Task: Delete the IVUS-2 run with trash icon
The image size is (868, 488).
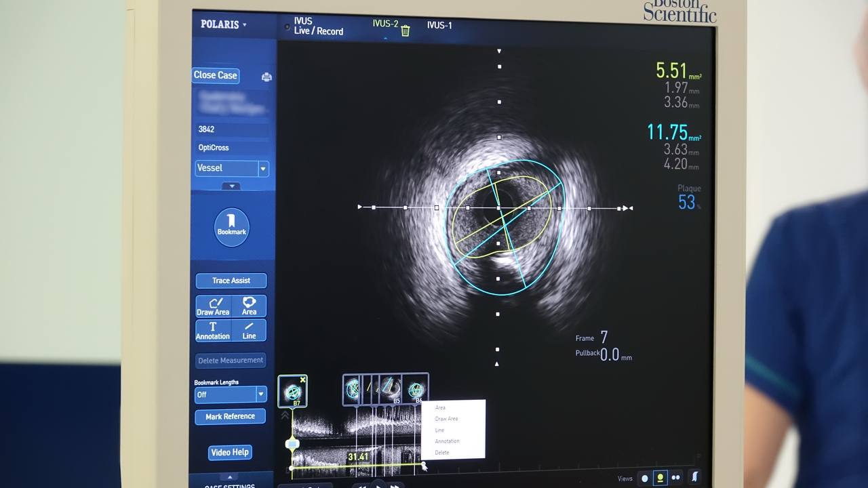Action: [406, 30]
